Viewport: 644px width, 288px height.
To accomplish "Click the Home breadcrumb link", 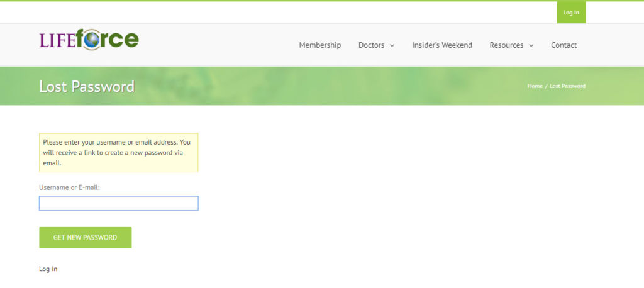I will coord(535,86).
